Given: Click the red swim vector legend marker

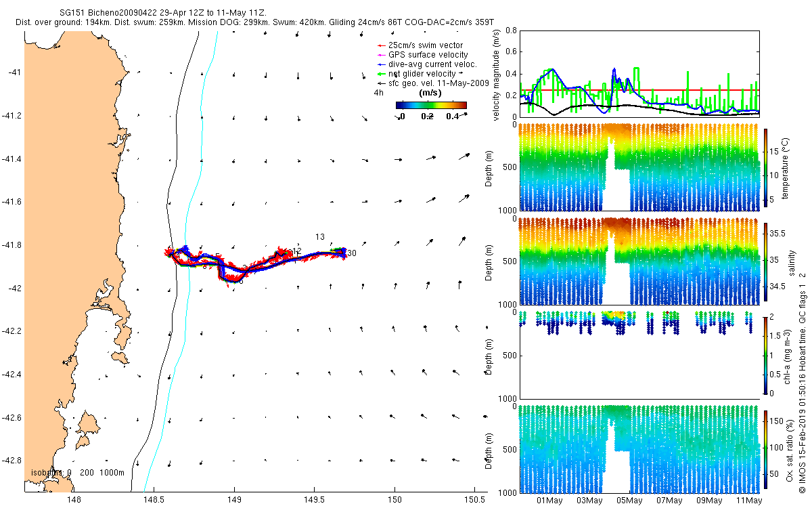Looking at the screenshot, I should 381,45.
